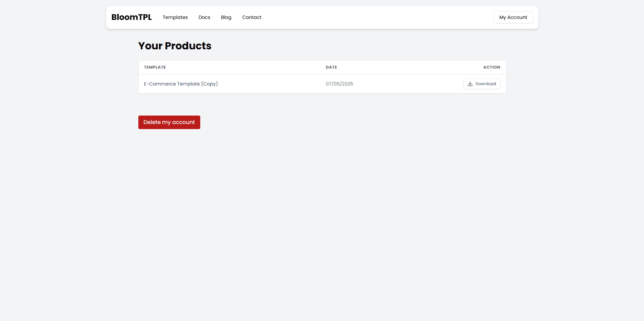
Task: Open the Blog nav item
Action: [x=226, y=17]
